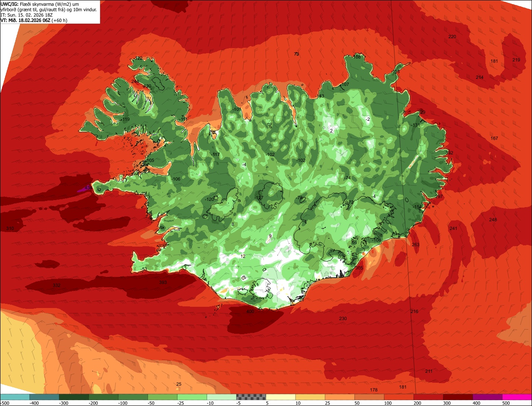Click the -25 to -10 light green swatch
Screen dimensions: 532x406
(x=192, y=397)
